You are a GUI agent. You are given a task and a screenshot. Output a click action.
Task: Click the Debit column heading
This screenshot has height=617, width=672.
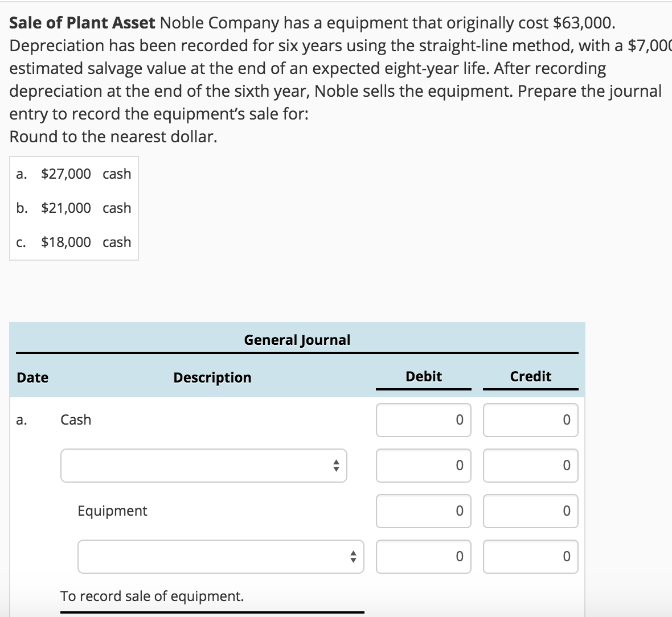[x=423, y=376]
